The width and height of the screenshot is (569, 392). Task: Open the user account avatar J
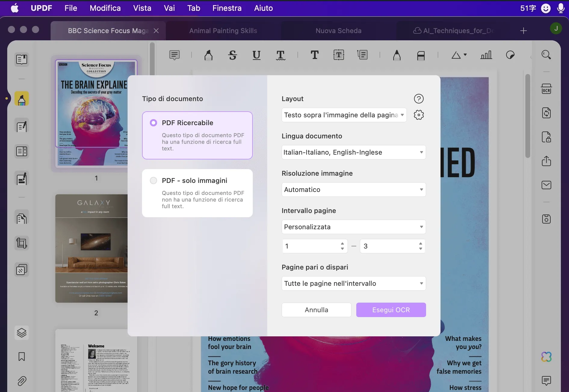[x=556, y=29]
